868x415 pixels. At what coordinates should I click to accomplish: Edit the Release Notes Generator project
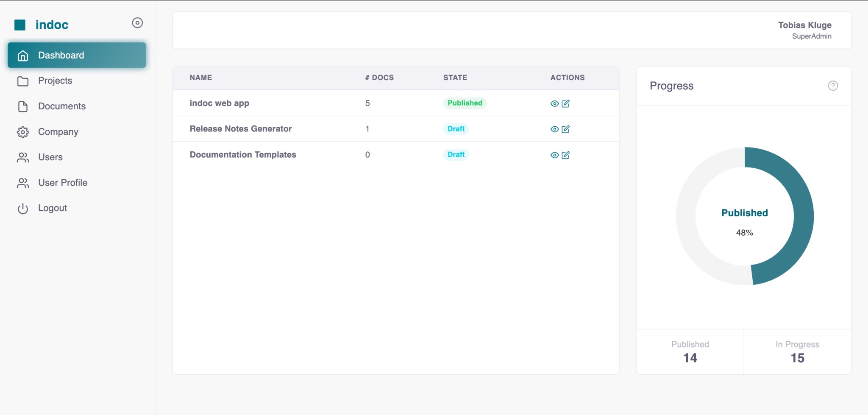click(x=565, y=129)
